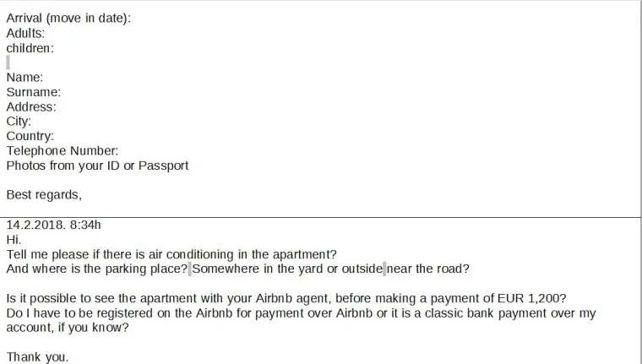Viewport: 642px width, 364px height.
Task: Click the "14.2.2018. 8:34h" timestamp
Action: [x=53, y=225]
